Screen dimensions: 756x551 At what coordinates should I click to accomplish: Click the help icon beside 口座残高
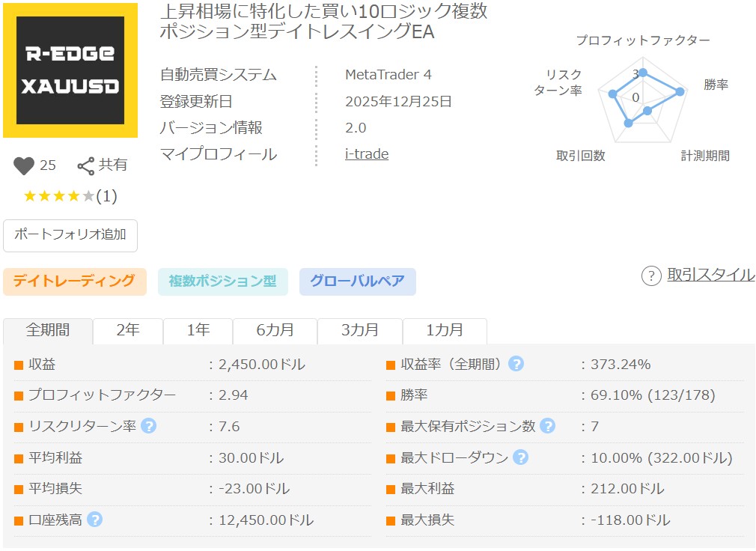click(94, 520)
